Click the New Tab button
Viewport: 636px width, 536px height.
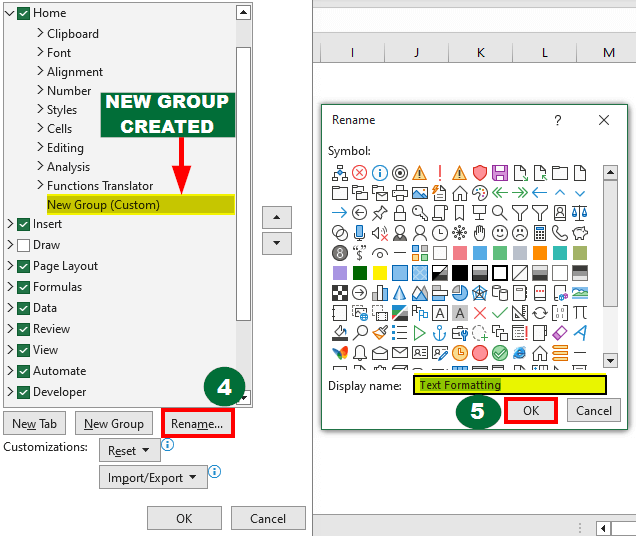pyautogui.click(x=34, y=424)
